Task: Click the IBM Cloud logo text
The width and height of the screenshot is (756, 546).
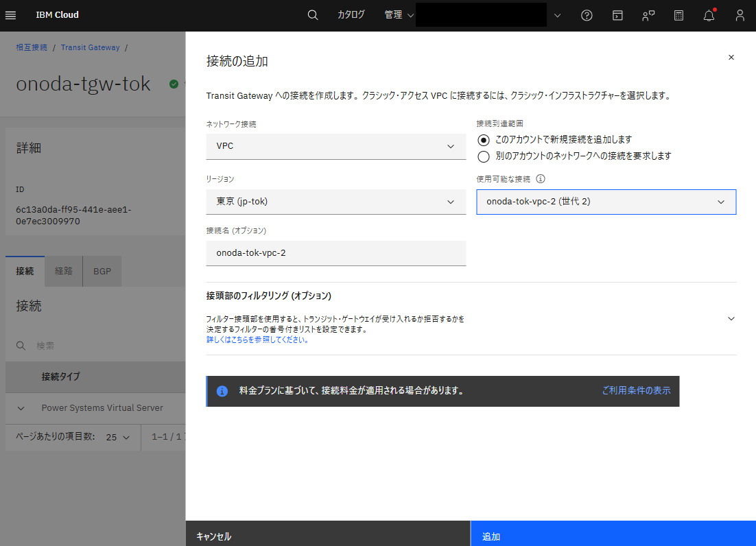Action: [x=57, y=15]
